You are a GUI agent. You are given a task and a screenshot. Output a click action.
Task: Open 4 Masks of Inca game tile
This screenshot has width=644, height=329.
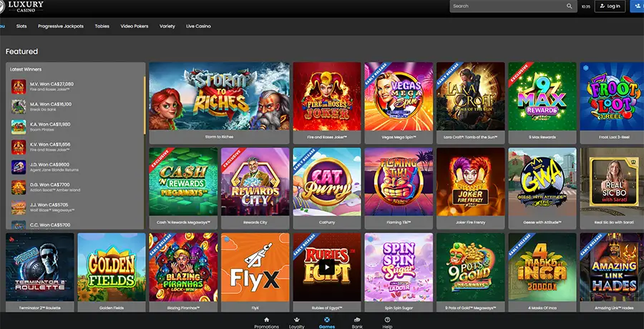pos(542,267)
